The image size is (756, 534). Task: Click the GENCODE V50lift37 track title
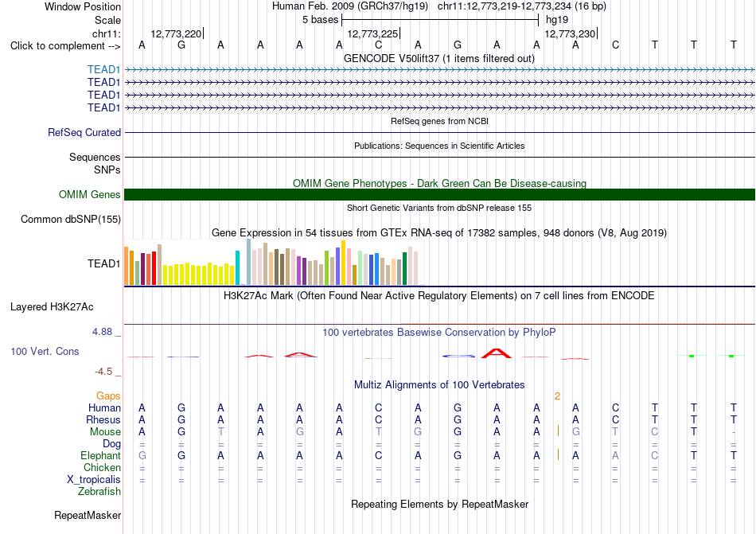[x=439, y=58]
